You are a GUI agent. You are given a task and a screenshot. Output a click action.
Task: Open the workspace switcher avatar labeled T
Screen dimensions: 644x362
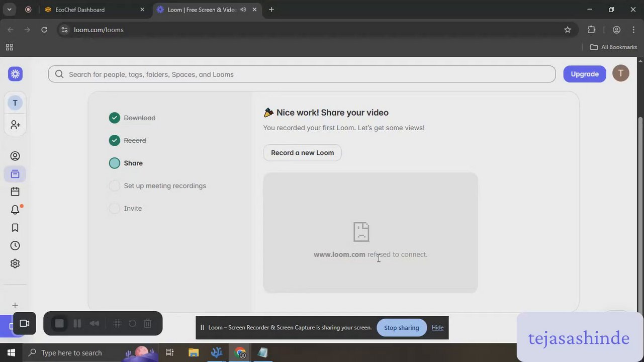tap(15, 103)
